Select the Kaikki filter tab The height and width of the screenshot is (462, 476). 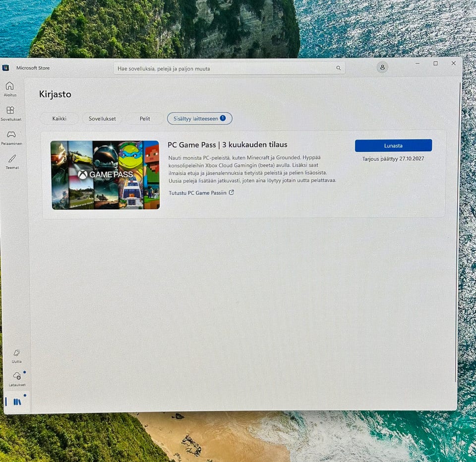point(59,119)
